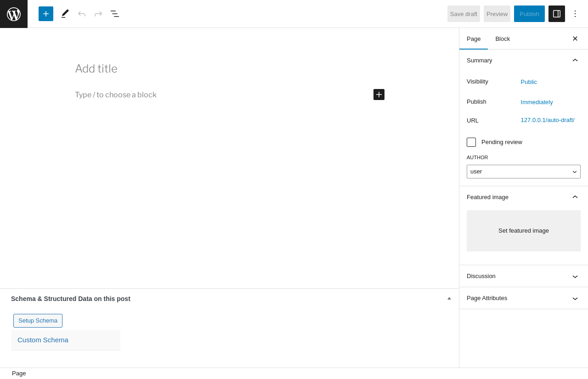Collapse the Summary panel

575,60
